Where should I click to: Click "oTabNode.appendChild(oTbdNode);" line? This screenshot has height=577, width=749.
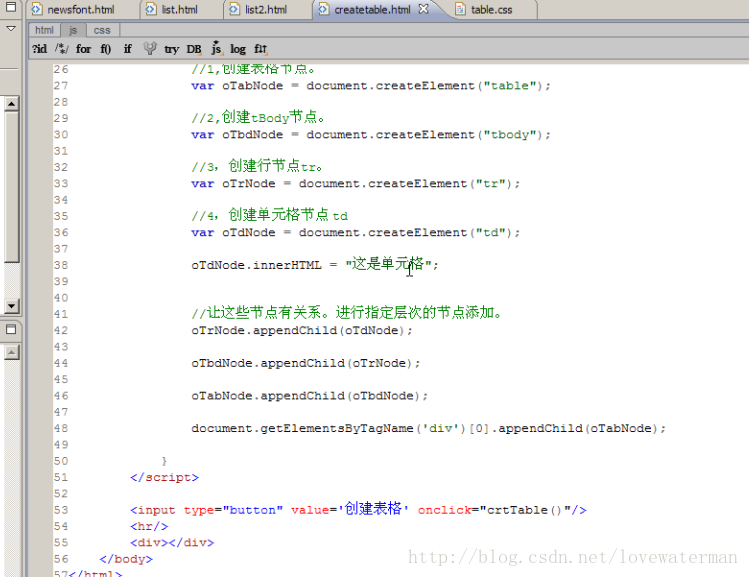pyautogui.click(x=310, y=395)
